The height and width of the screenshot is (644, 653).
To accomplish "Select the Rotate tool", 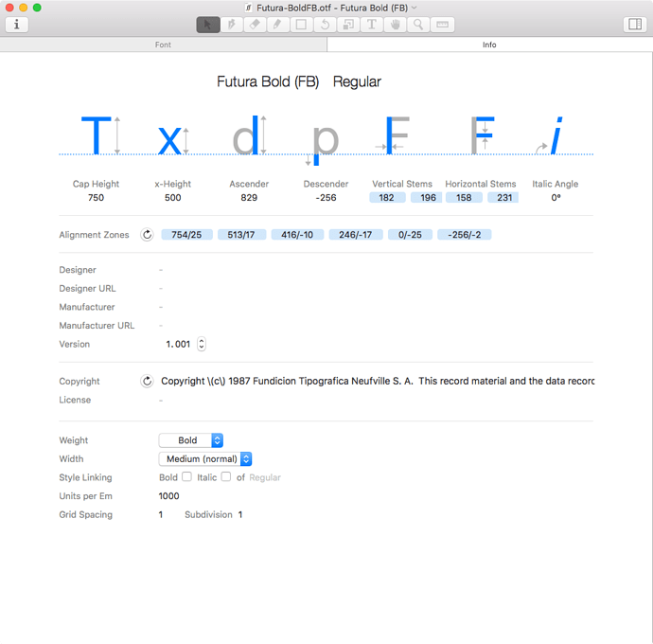I will pyautogui.click(x=325, y=25).
